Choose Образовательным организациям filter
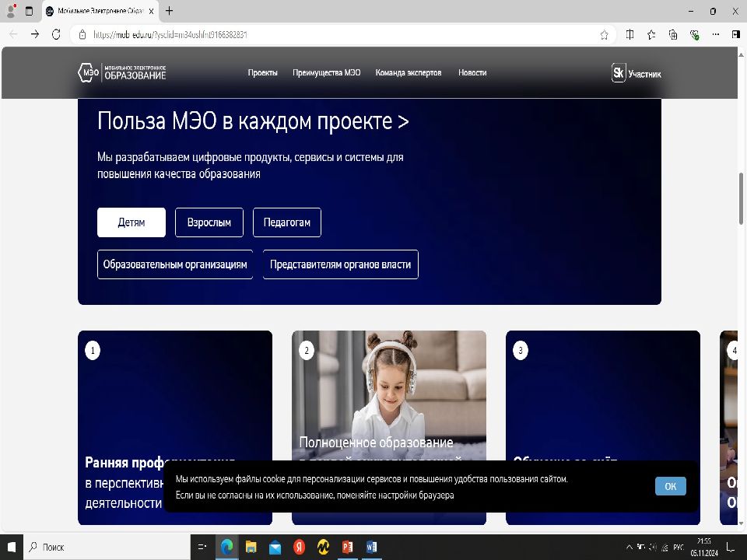Viewport: 747px width, 560px height. pos(175,264)
